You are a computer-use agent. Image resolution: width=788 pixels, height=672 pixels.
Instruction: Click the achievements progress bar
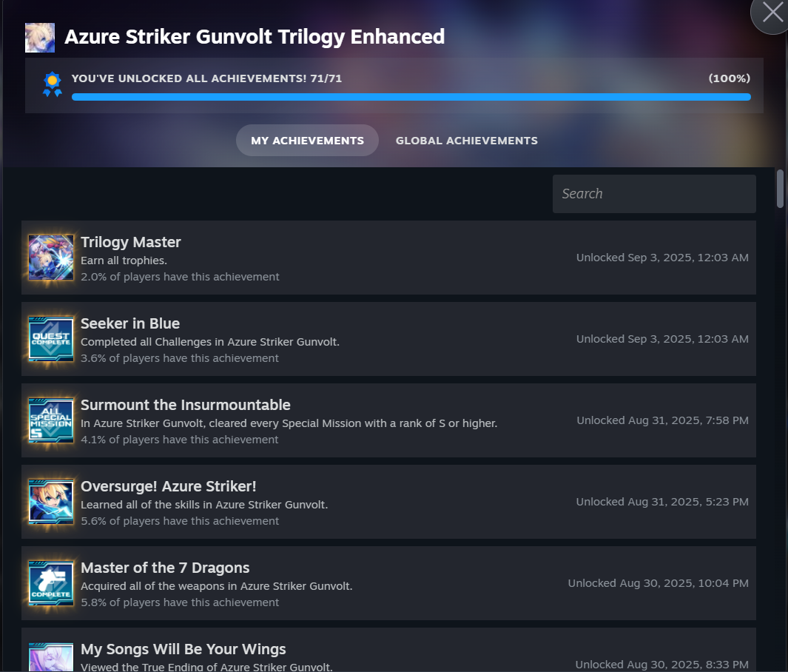411,97
